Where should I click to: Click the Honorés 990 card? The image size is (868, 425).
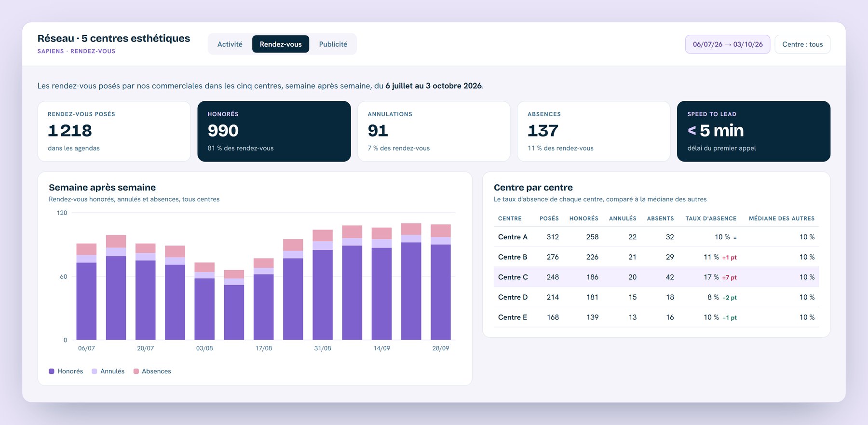(274, 131)
